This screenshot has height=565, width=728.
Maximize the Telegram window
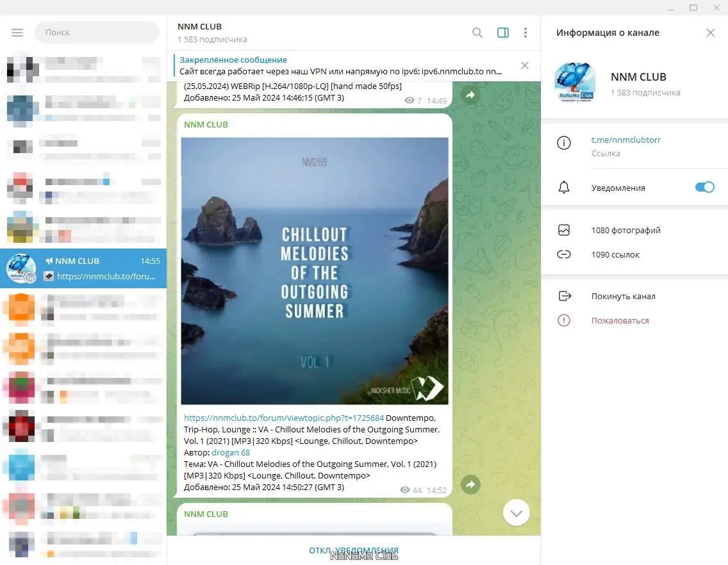pos(693,8)
